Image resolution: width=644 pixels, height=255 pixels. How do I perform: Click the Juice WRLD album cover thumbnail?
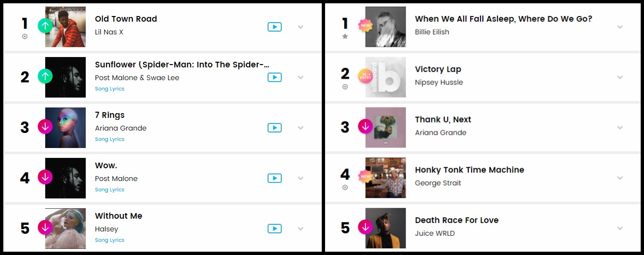pyautogui.click(x=385, y=228)
